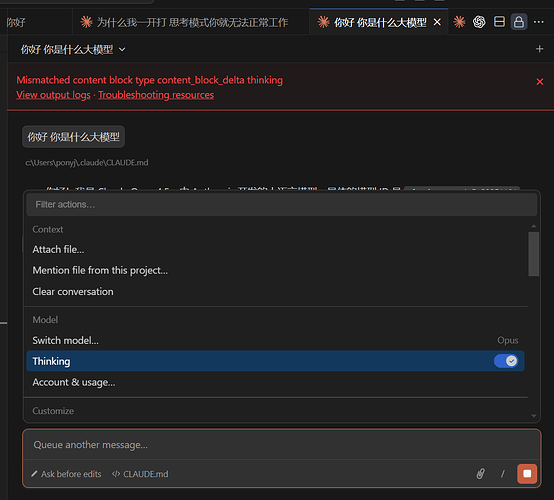Stop generation with the orange stop button
The height and width of the screenshot is (500, 554).
[527, 473]
